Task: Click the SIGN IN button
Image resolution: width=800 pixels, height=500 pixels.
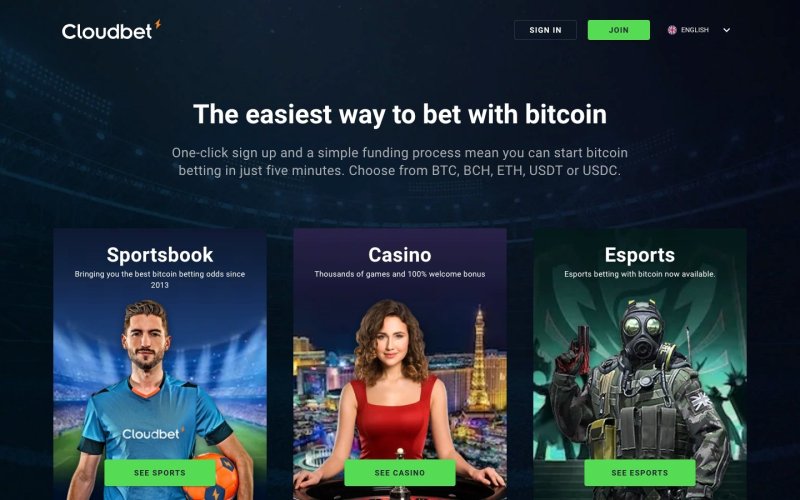Action: 545,30
